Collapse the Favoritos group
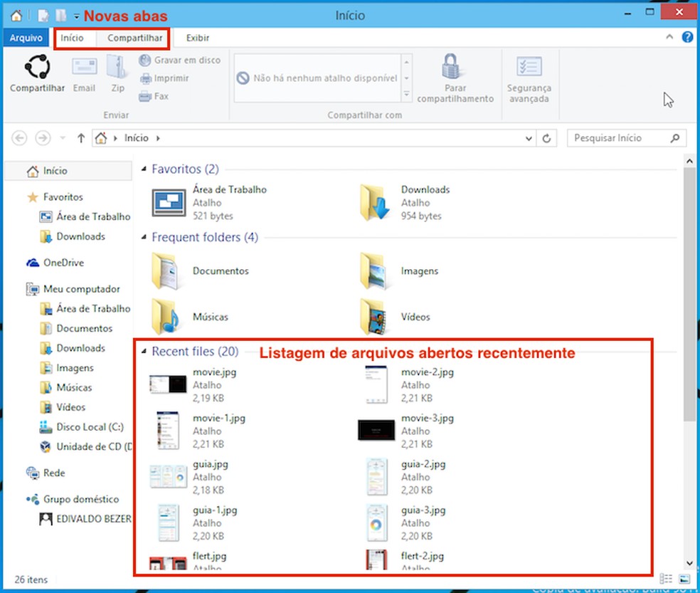The width and height of the screenshot is (700, 593). 144,169
